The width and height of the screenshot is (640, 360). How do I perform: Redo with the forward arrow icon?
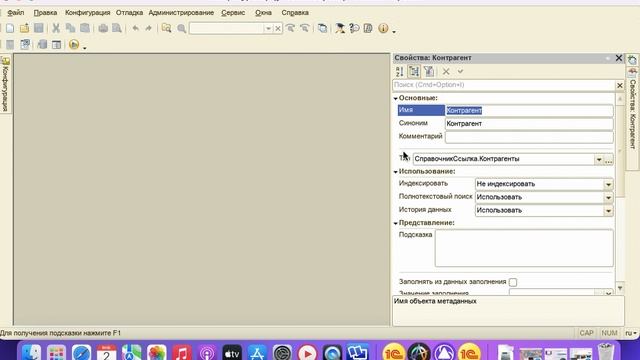[149, 28]
